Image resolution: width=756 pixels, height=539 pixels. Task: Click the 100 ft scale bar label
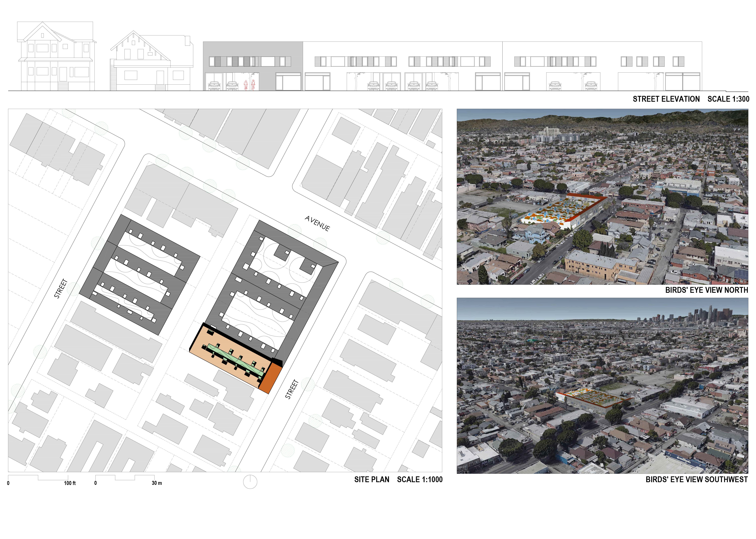click(70, 483)
